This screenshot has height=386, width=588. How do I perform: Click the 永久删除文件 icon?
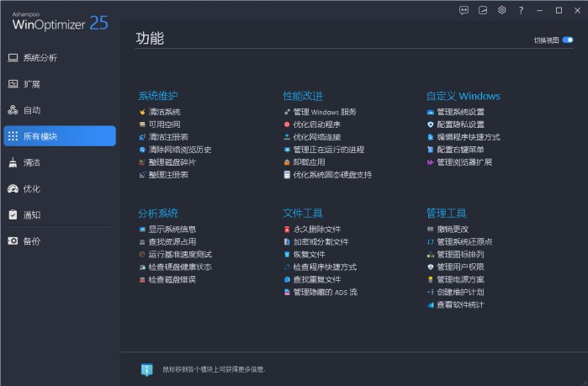(x=287, y=229)
